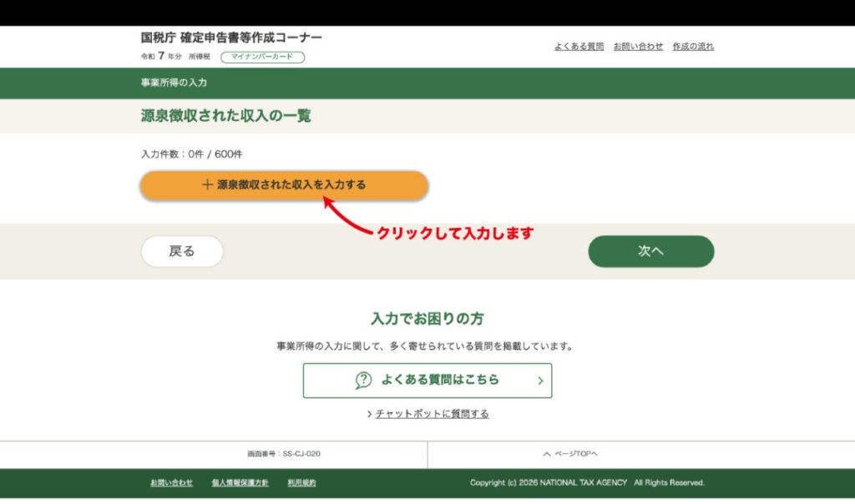Open the よくある質問はこちら text
Viewport: 855px width, 504px height.
tap(440, 380)
